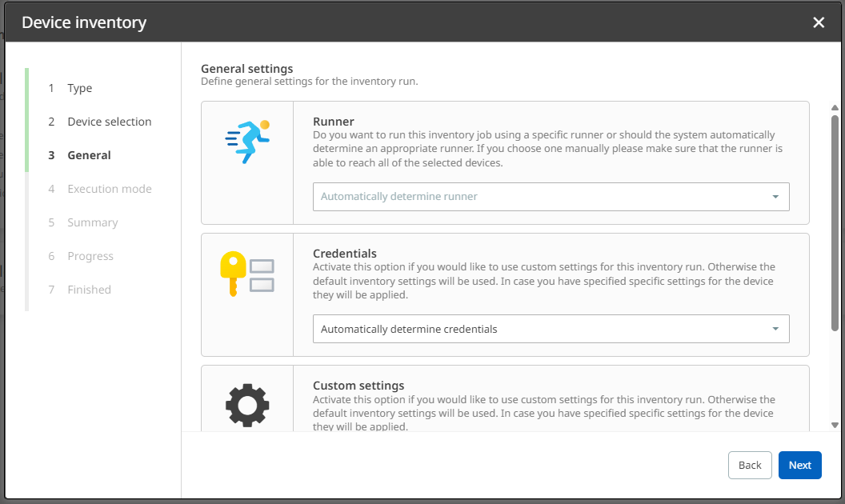Click the vertical scrollbar thumb

[835, 224]
